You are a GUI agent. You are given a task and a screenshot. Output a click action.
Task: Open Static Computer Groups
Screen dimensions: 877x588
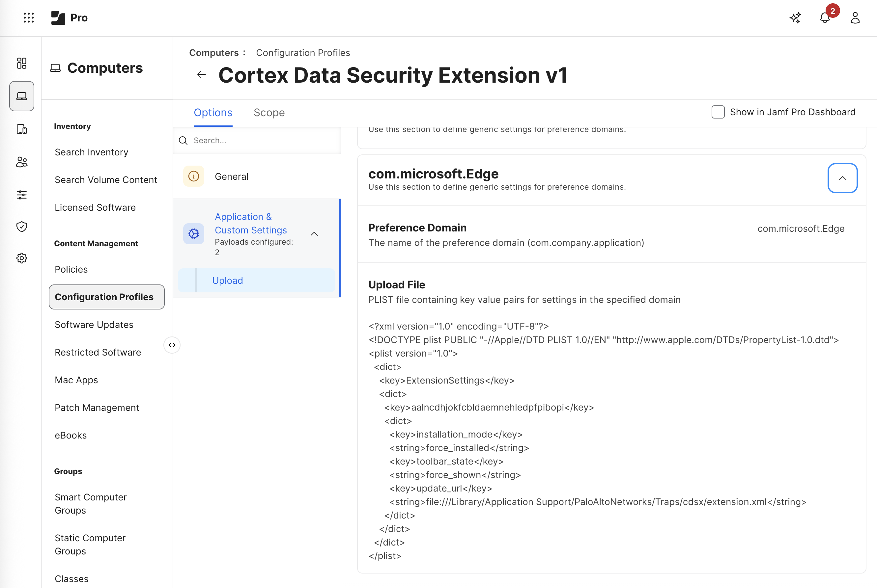tap(90, 545)
